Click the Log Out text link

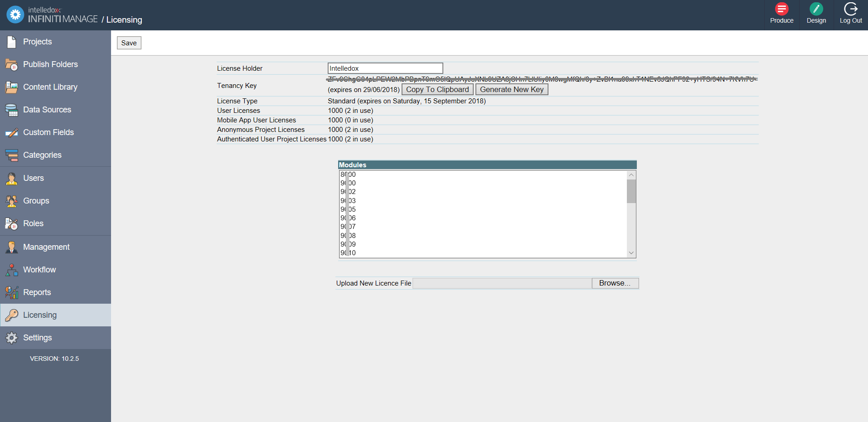[851, 20]
